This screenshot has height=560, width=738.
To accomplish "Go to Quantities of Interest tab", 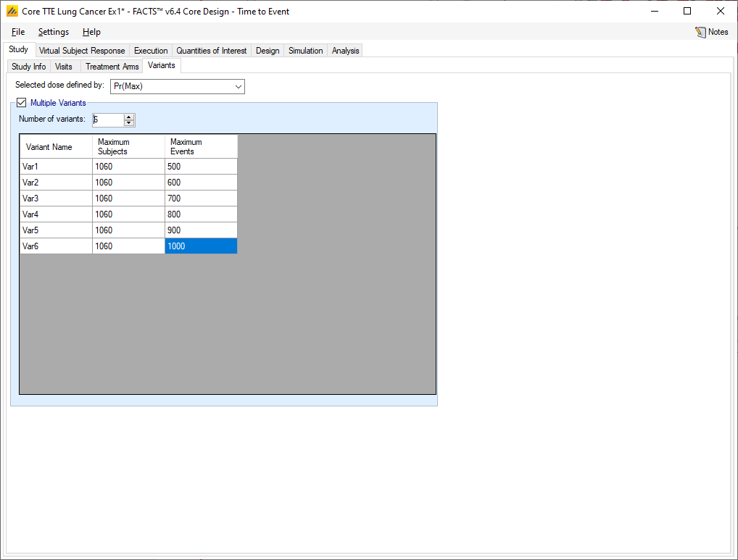I will [212, 51].
